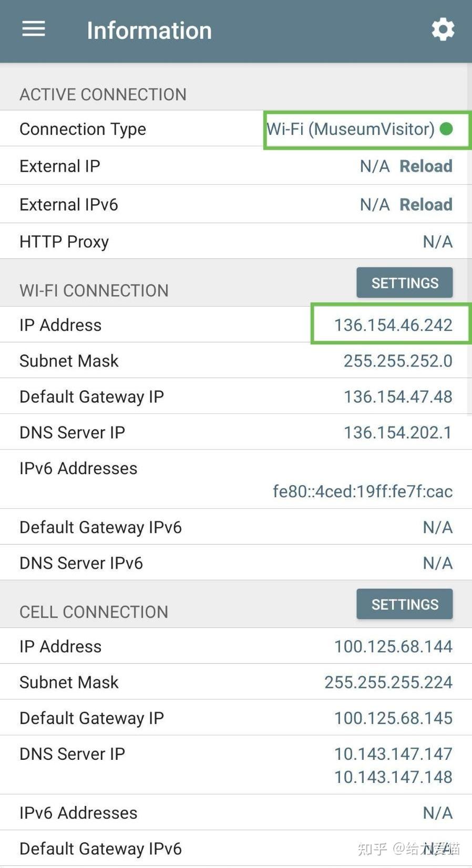Expand the ACTIVE CONNECTION section
The image size is (472, 868).
click(103, 95)
